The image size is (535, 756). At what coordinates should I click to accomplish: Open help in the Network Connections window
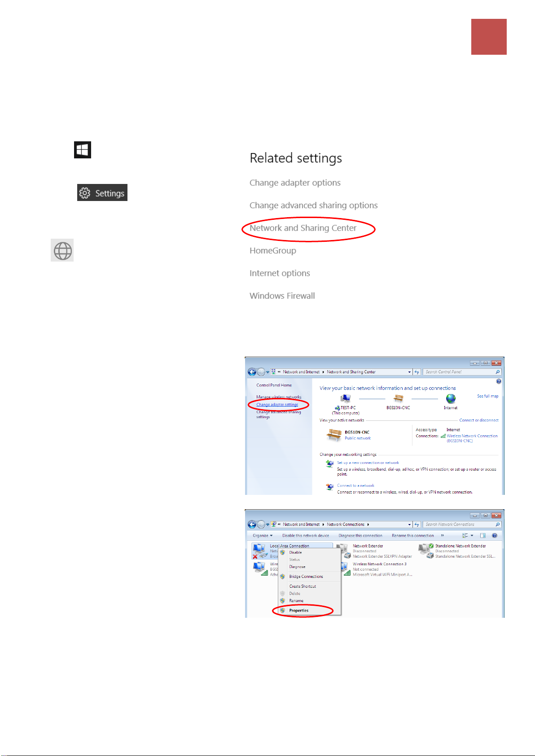(x=494, y=535)
